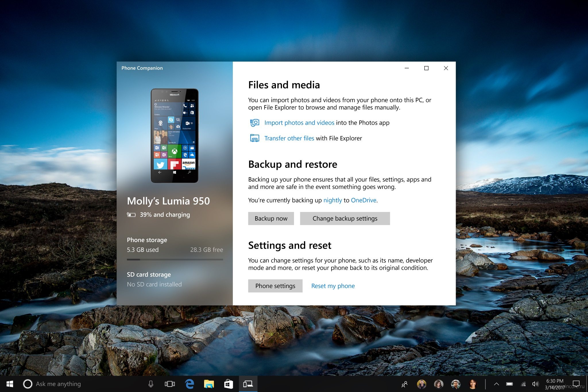Open File Explorer from the taskbar
588x392 pixels.
[x=209, y=384]
